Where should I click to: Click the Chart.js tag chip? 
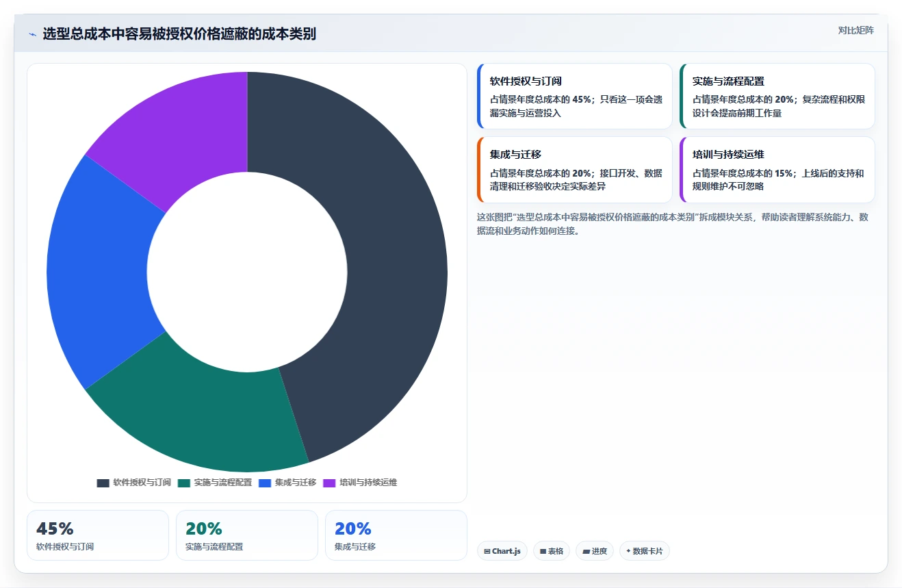pos(502,551)
